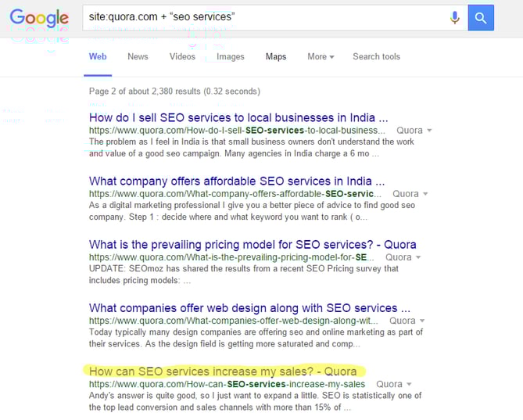This screenshot has width=523, height=420.
Task: Click snippet starting 'The problem as I feel in India'
Action: click(252, 148)
